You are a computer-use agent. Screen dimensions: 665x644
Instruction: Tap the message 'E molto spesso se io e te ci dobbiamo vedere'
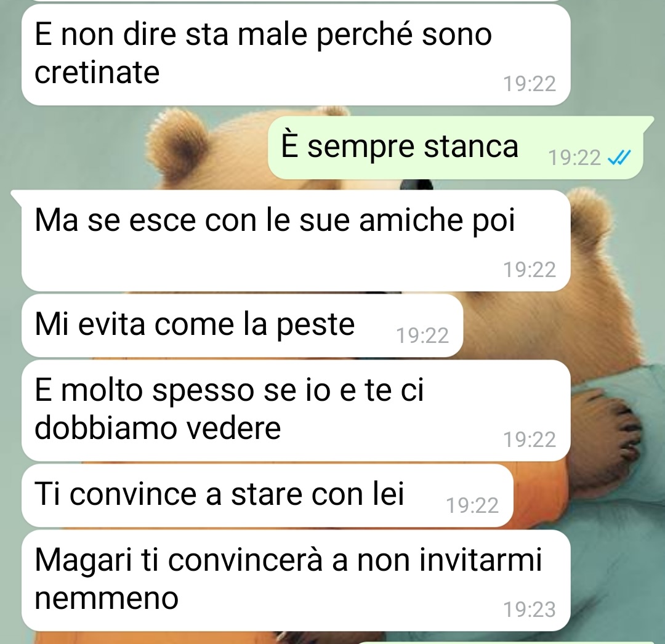pos(296,411)
